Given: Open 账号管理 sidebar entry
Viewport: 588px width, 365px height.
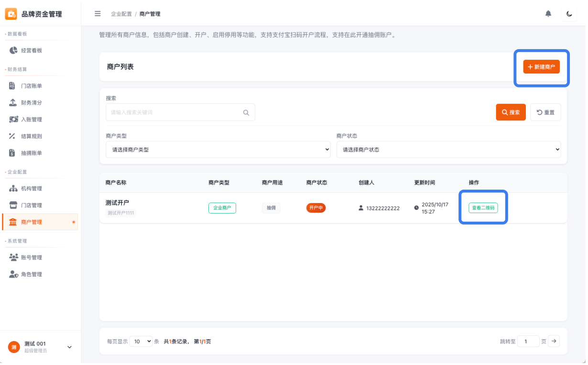Looking at the screenshot, I should point(32,258).
